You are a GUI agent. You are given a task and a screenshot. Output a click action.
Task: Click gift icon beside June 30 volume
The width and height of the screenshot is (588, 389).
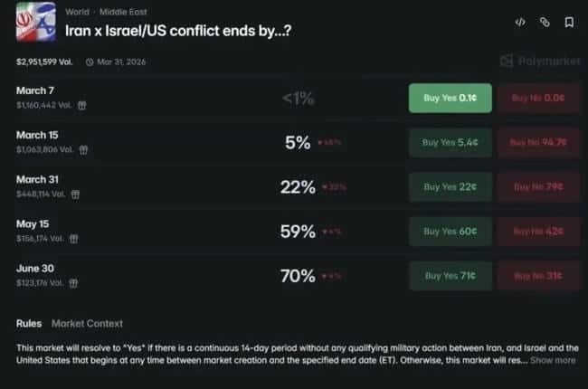(73, 282)
